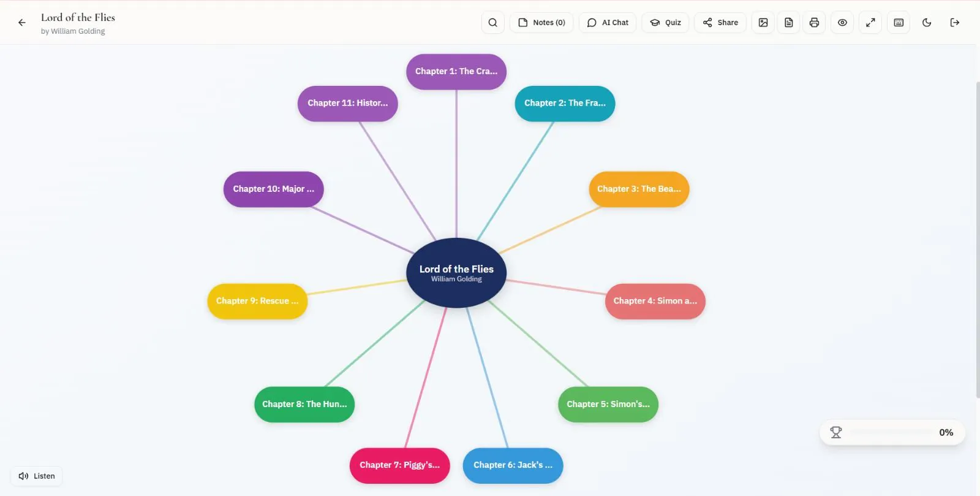Launch the Quiz
The image size is (980, 496).
point(665,23)
